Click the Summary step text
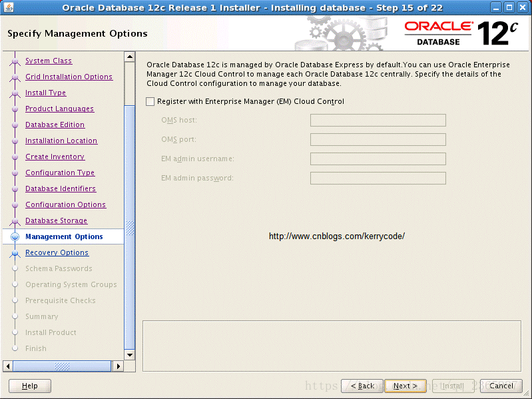The width and height of the screenshot is (532, 399). click(x=42, y=316)
